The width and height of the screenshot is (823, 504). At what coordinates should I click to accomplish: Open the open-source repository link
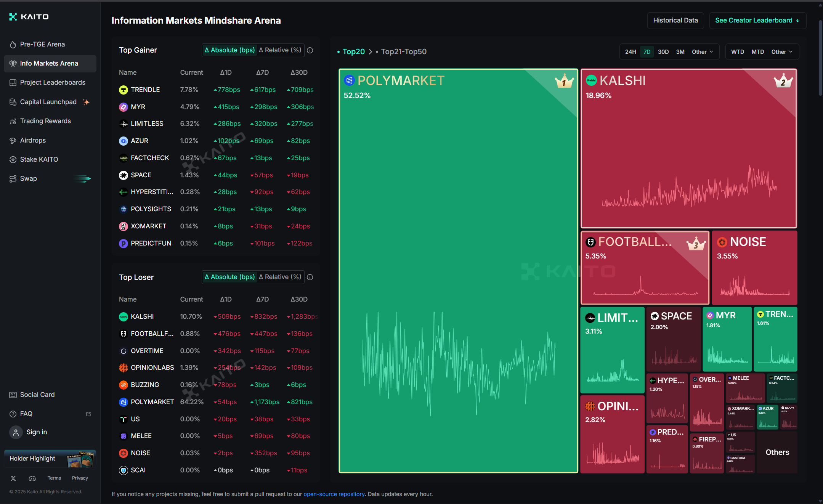pyautogui.click(x=334, y=494)
